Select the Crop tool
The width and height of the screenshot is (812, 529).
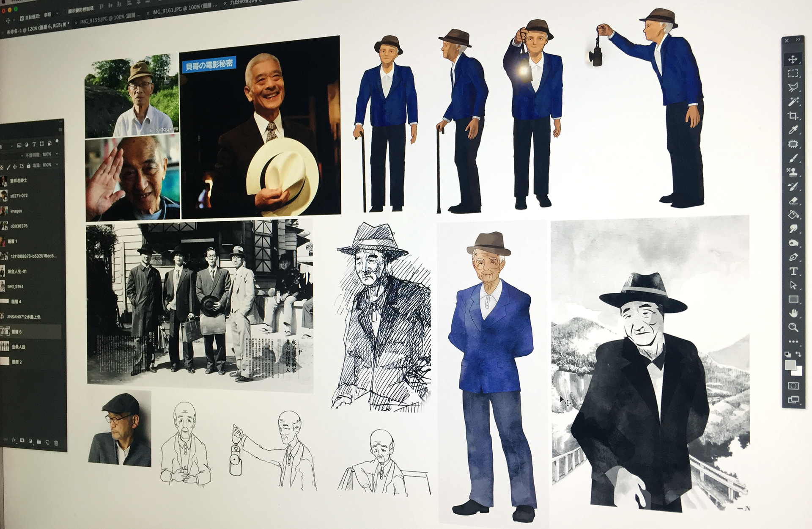click(x=793, y=116)
